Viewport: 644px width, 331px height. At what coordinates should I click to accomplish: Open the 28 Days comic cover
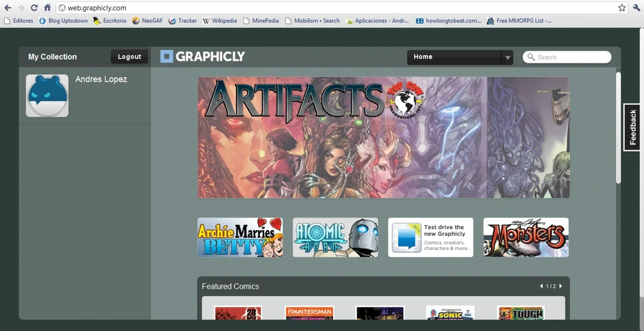click(238, 313)
